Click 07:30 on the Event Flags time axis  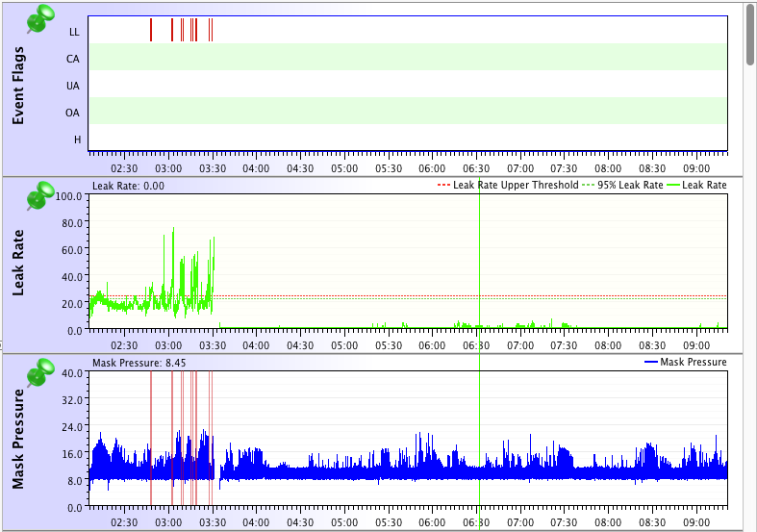point(564,168)
